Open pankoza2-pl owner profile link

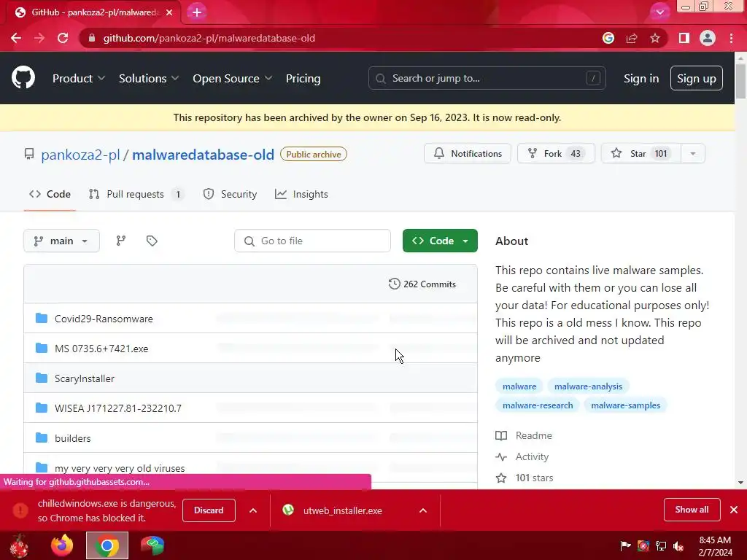(x=80, y=155)
